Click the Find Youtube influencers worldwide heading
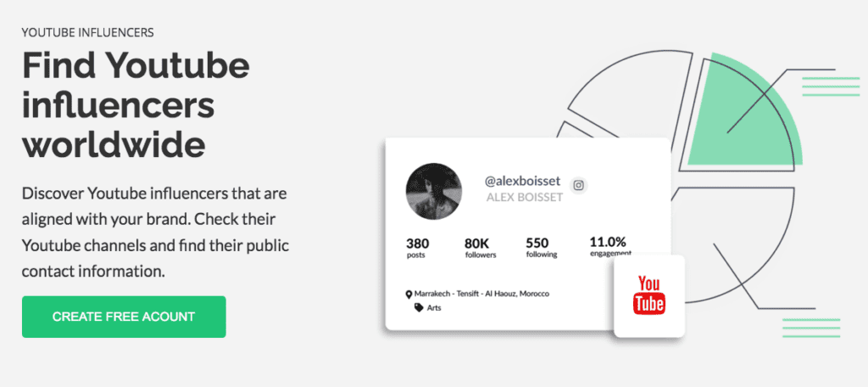The width and height of the screenshot is (868, 387). coord(136,105)
